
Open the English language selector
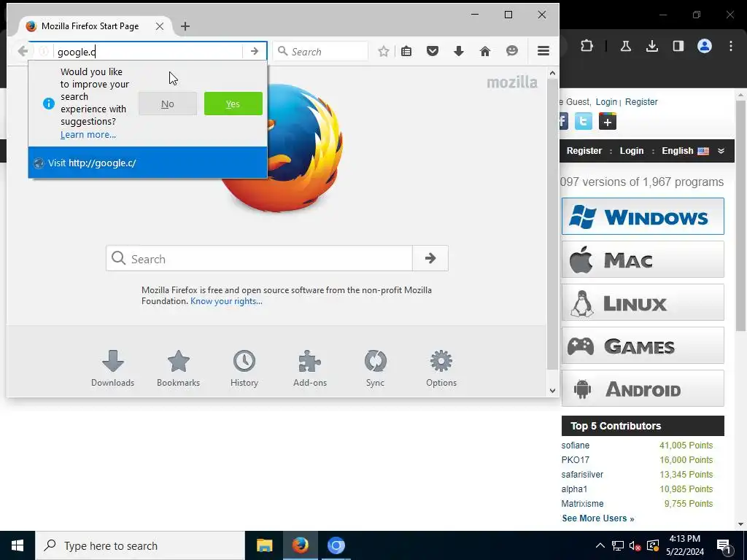tap(685, 151)
